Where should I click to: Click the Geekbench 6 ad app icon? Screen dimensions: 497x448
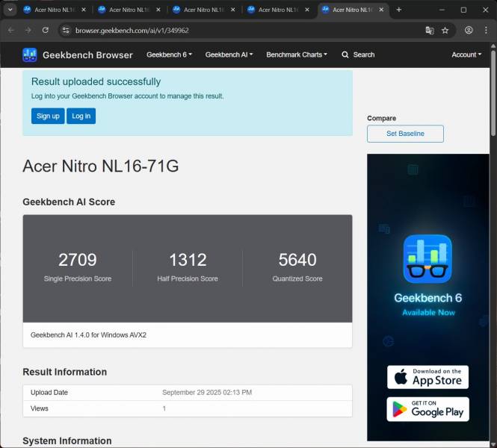(427, 259)
